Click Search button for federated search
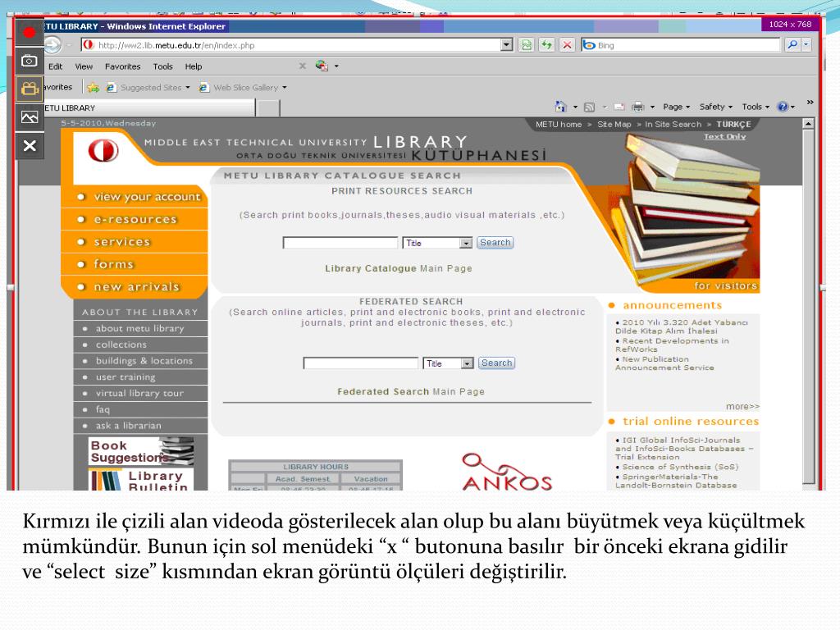 (x=496, y=363)
